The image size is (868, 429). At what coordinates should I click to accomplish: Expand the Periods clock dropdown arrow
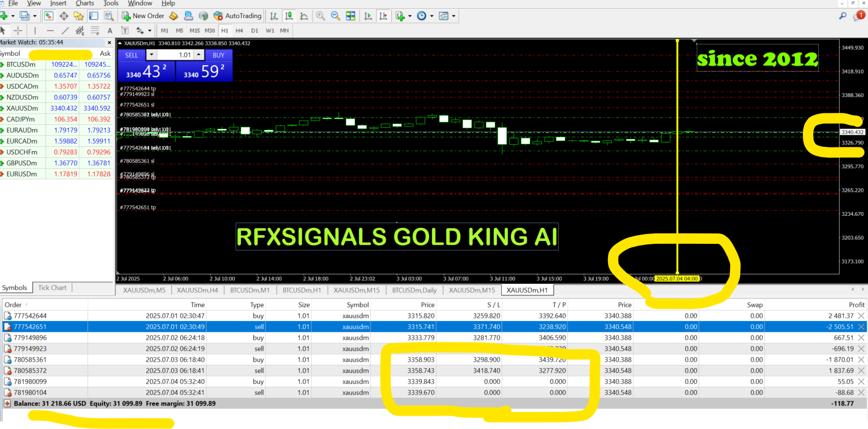click(432, 16)
